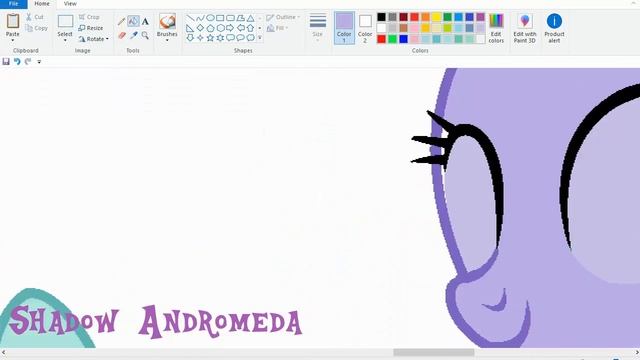Open the shape Fill dropdown
The image size is (640, 360).
point(278,28)
